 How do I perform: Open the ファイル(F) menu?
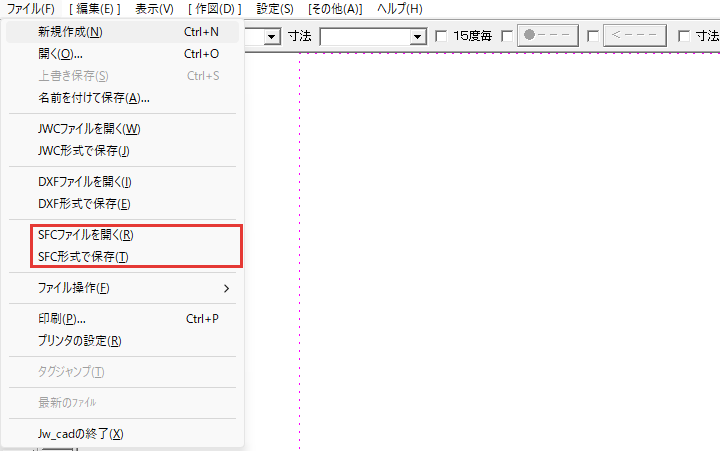click(30, 9)
